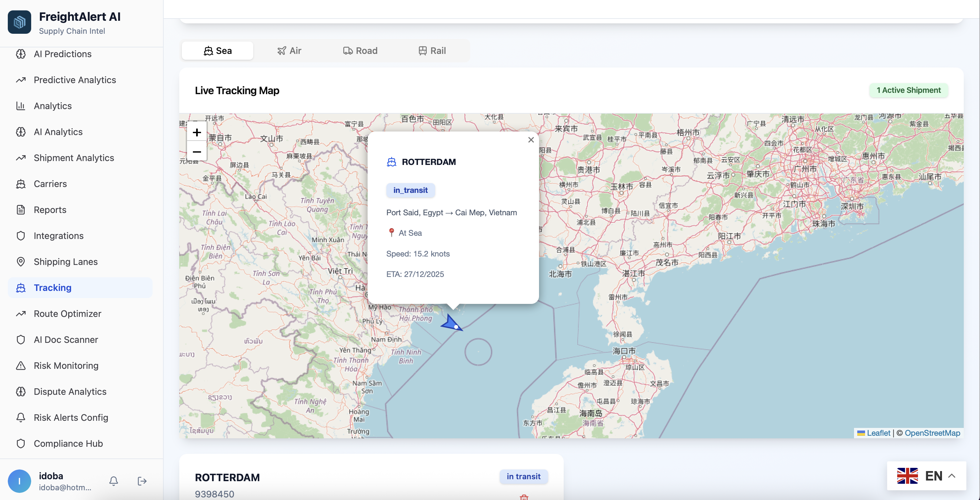Zoom out on the map
This screenshot has height=500, width=980.
[x=197, y=151]
